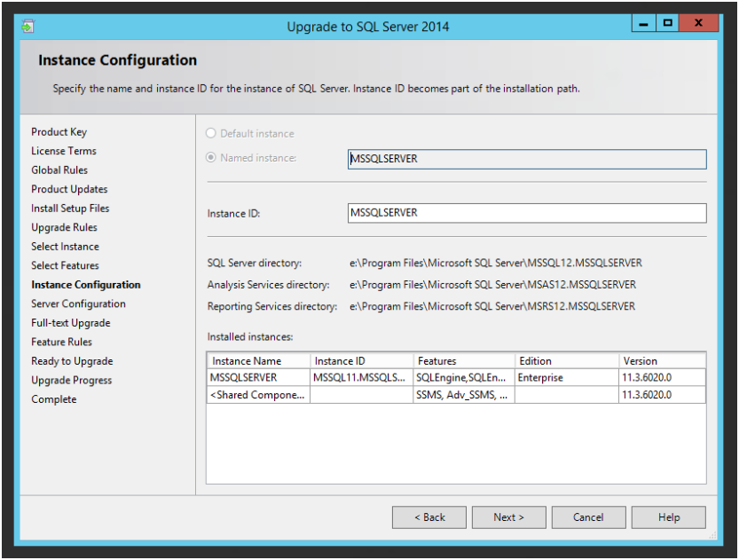Image resolution: width=739 pixels, height=560 pixels.
Task: Click the MSSQLSERVER row's 11.3.6020.0 version cell
Action: click(x=662, y=377)
